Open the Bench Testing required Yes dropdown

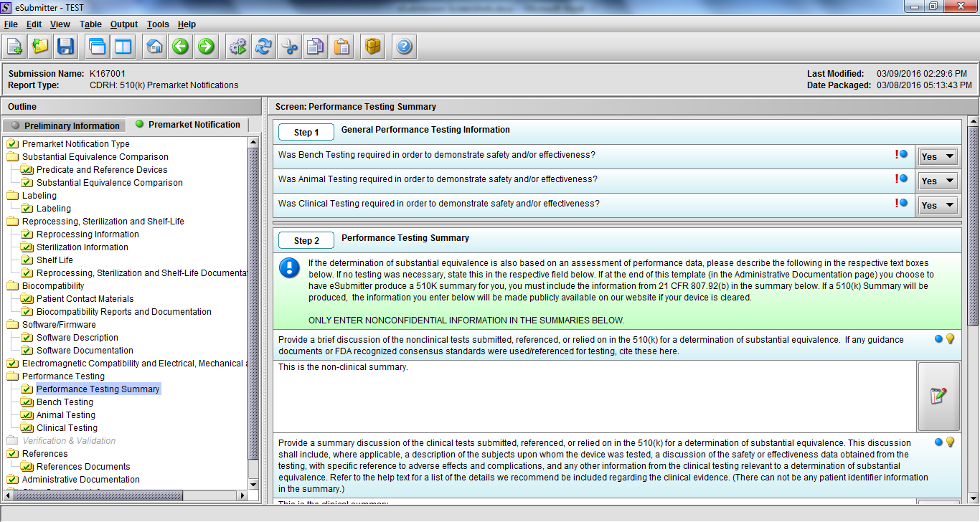click(938, 156)
